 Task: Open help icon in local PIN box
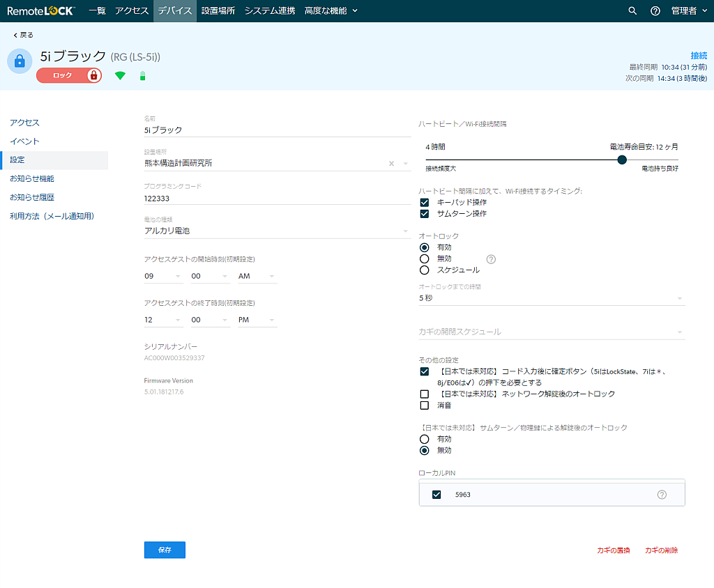click(662, 495)
